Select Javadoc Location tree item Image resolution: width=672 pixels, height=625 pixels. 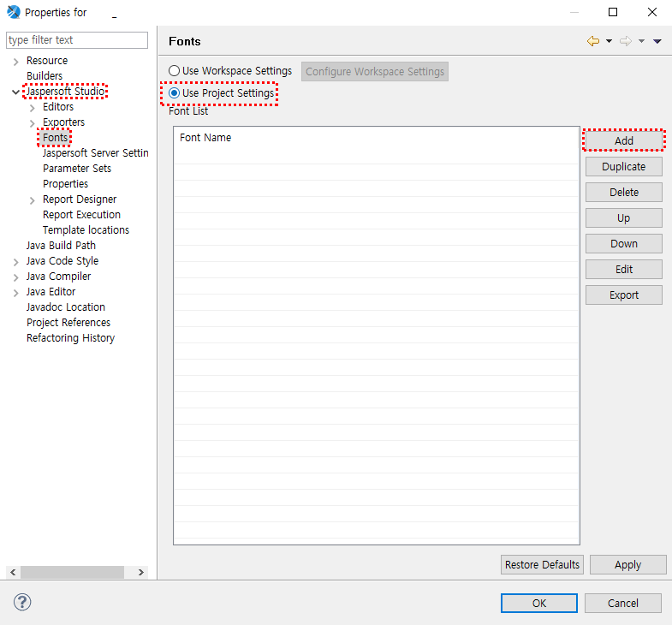(66, 307)
